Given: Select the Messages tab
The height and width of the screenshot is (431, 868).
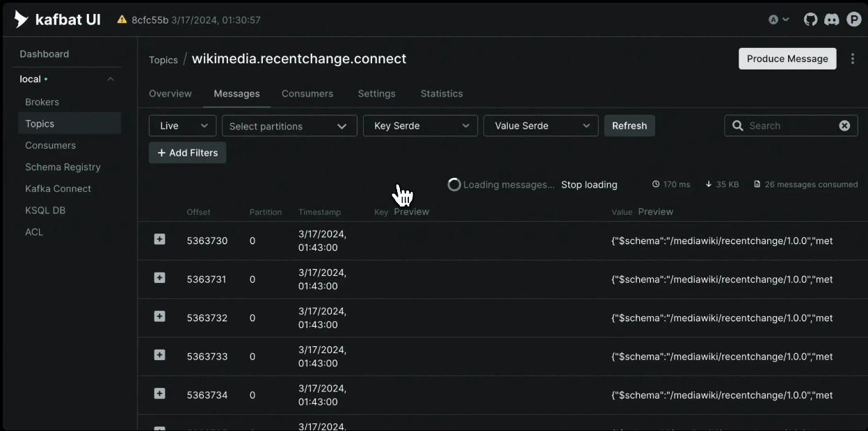Looking at the screenshot, I should 236,93.
